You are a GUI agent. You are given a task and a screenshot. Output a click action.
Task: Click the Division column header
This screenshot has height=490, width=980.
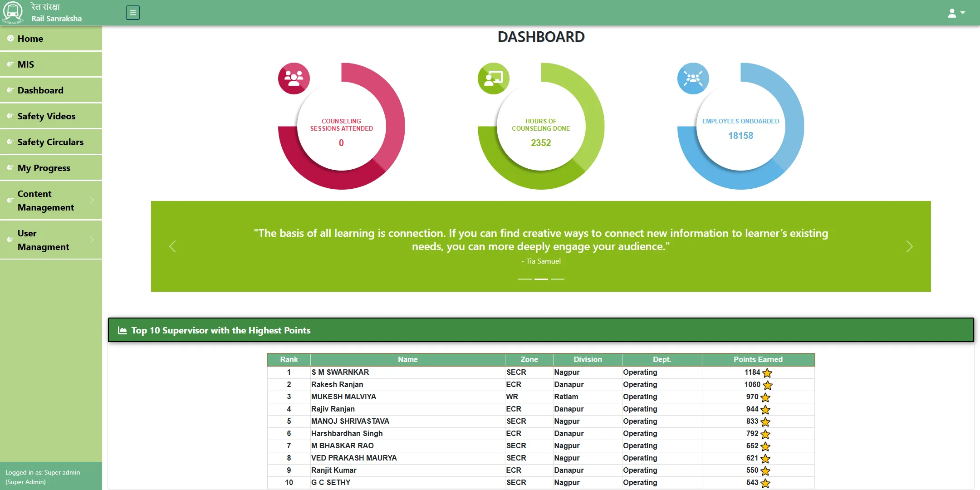tap(588, 359)
